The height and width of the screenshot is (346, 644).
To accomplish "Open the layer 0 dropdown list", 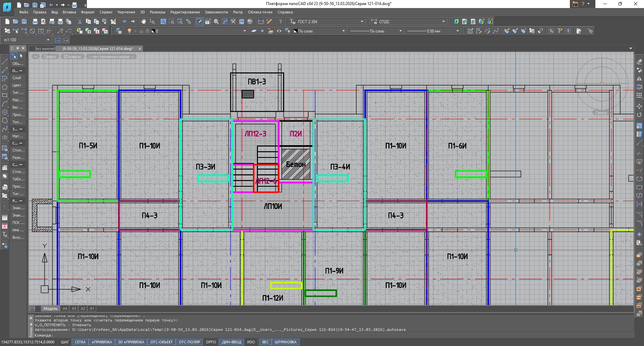I will [x=245, y=31].
